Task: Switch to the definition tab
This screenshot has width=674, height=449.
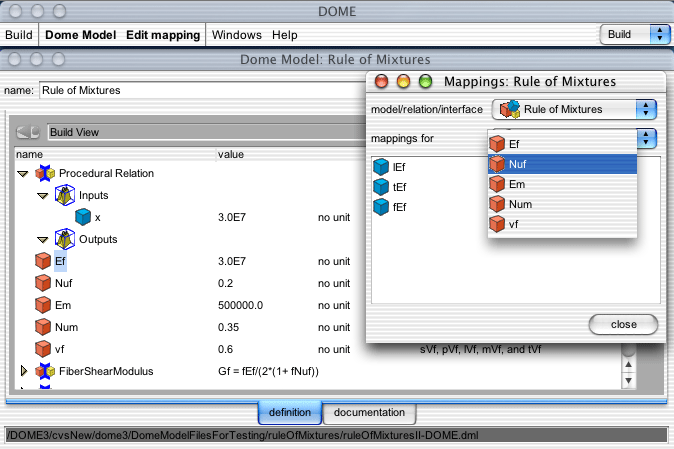Action: [290, 412]
